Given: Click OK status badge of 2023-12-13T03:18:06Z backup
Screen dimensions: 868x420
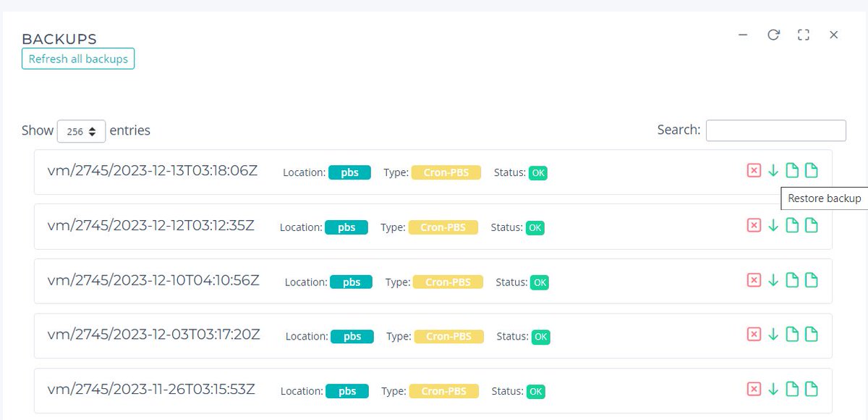Looking at the screenshot, I should [538, 173].
